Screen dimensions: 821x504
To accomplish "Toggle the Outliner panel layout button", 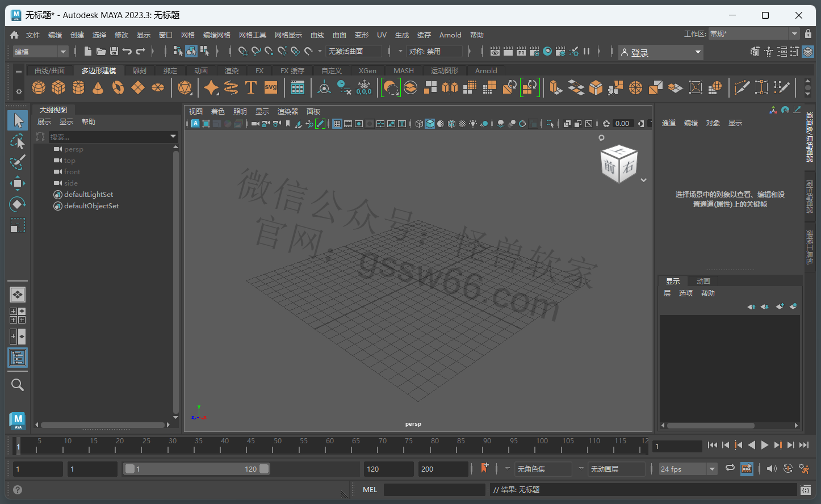I will [x=18, y=358].
